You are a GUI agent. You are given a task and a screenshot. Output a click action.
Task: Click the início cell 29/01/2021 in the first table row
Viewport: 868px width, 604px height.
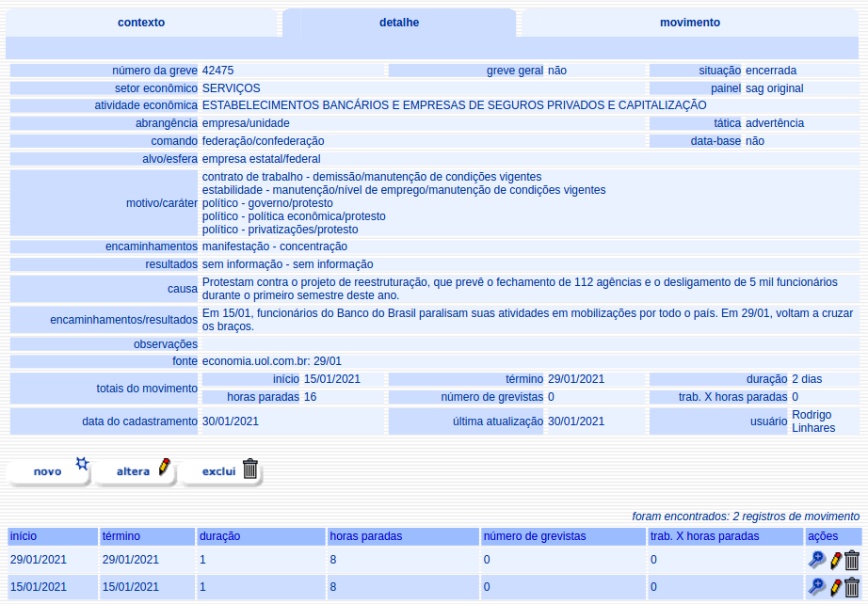click(39, 560)
